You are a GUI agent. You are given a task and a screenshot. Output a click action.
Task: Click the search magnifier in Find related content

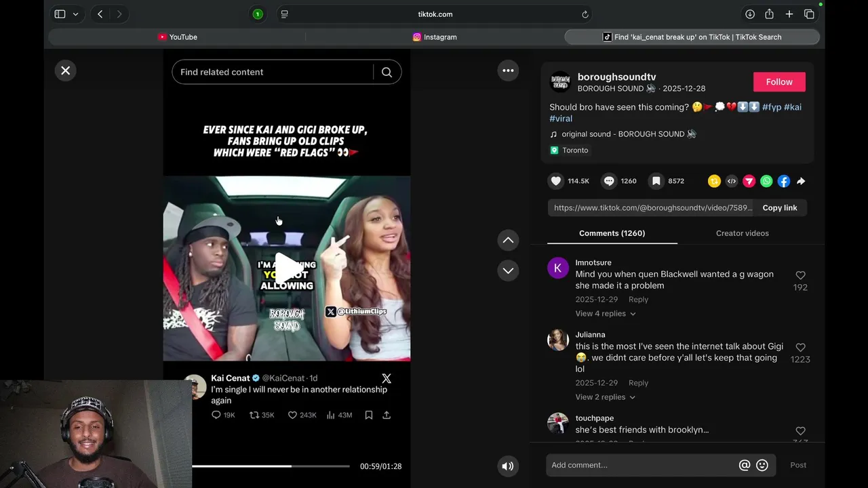point(387,72)
